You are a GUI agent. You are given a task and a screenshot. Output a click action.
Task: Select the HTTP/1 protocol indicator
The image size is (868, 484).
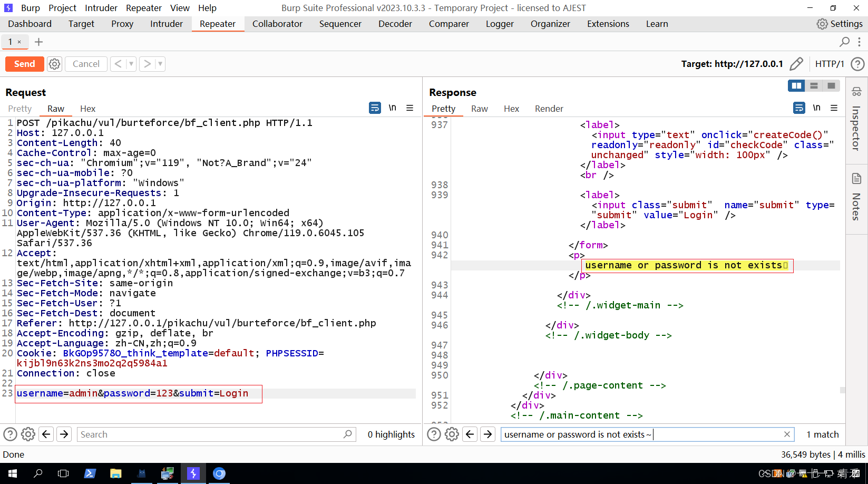click(830, 64)
